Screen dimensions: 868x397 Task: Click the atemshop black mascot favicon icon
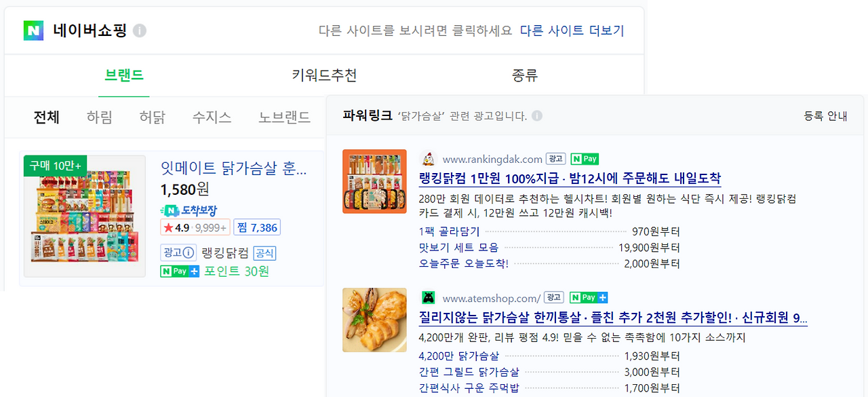(428, 297)
